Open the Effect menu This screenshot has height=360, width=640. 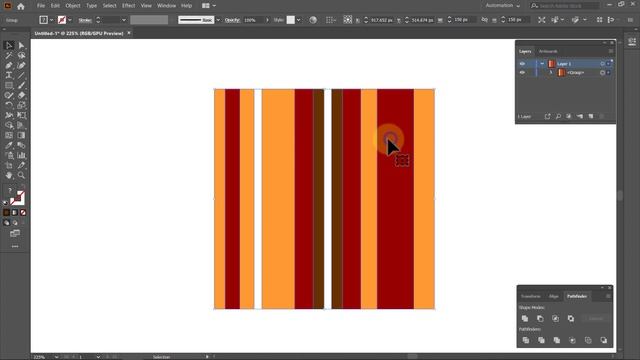click(128, 6)
